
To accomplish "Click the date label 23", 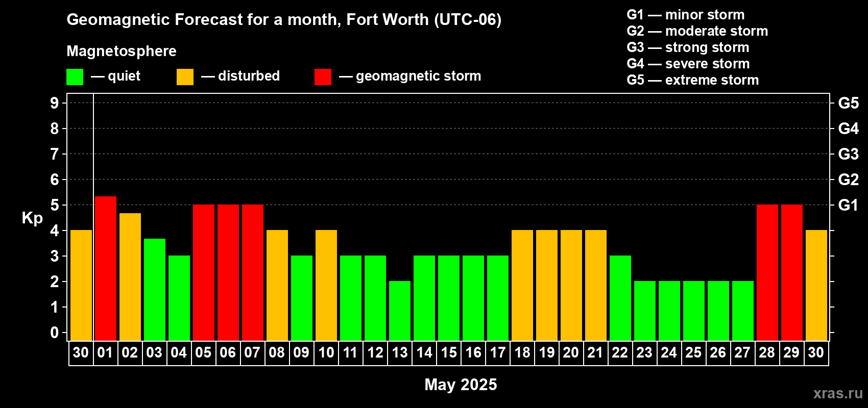I will pyautogui.click(x=644, y=352).
